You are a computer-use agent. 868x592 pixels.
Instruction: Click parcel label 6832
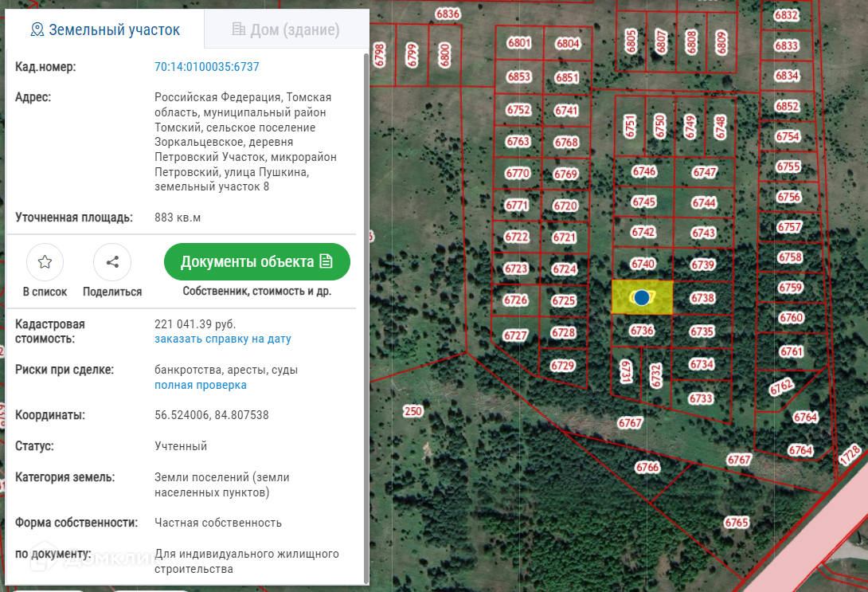click(787, 15)
